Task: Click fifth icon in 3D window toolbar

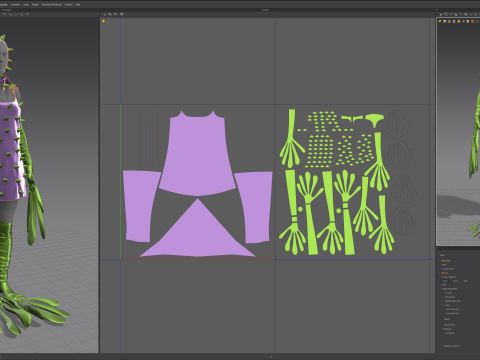Action: click(x=27, y=14)
